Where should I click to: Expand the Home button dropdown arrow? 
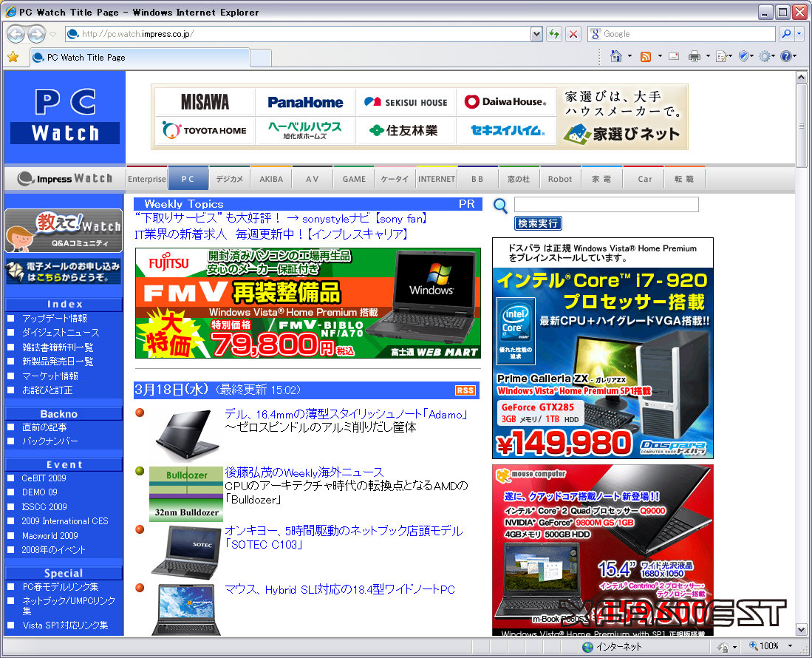click(630, 56)
